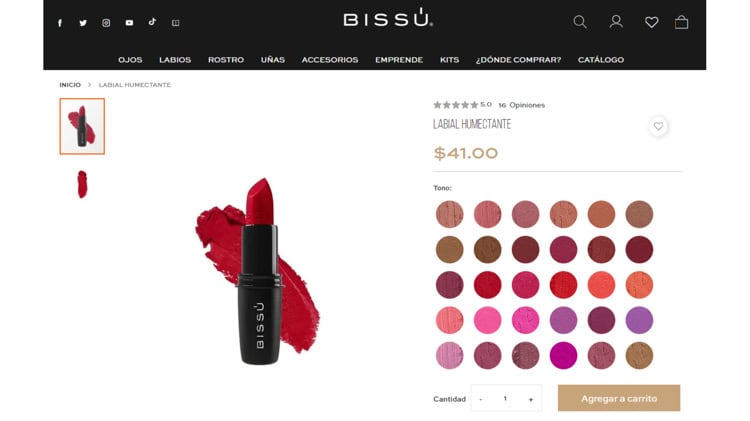Open the YouTube social link icon
The height and width of the screenshot is (421, 750).
tap(129, 22)
